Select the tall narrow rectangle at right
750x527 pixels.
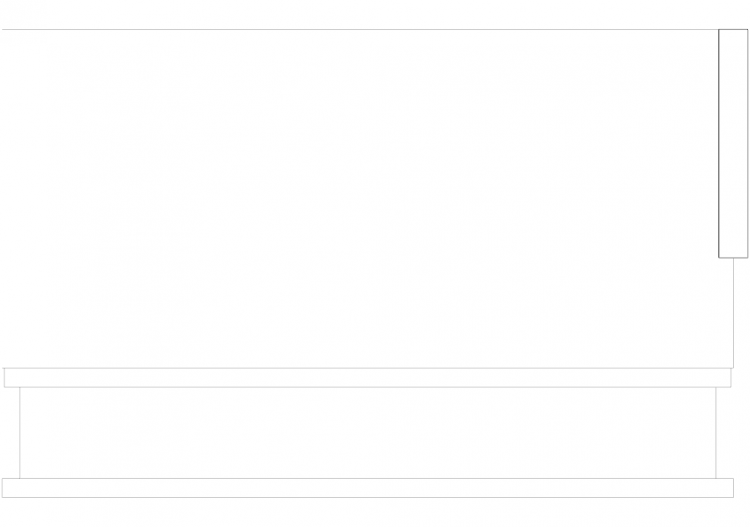(733, 143)
